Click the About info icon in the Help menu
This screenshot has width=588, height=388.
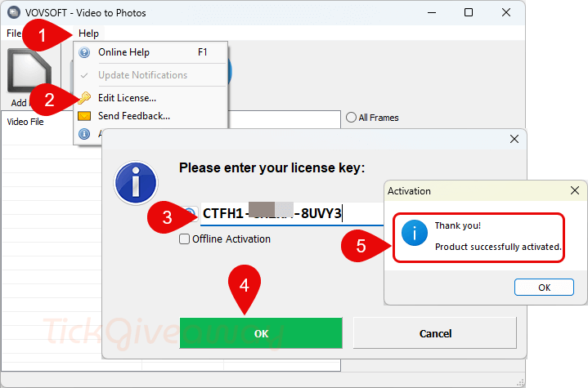tap(84, 134)
